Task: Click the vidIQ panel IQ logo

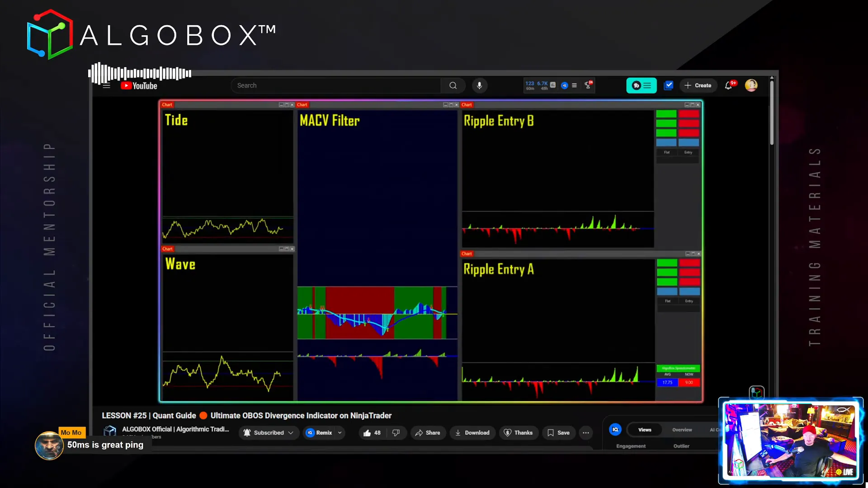Action: coord(615,430)
